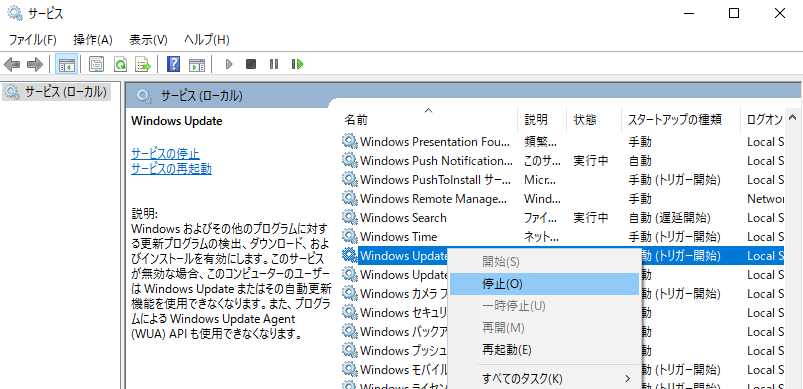Click the Forward arrow toolbar icon
The image size is (803, 389).
pyautogui.click(x=34, y=64)
